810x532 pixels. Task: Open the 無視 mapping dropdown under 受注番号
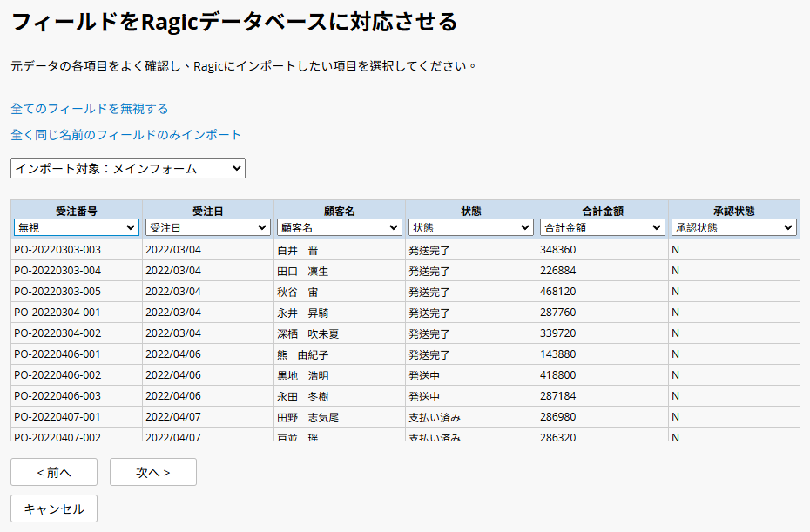pos(77,227)
